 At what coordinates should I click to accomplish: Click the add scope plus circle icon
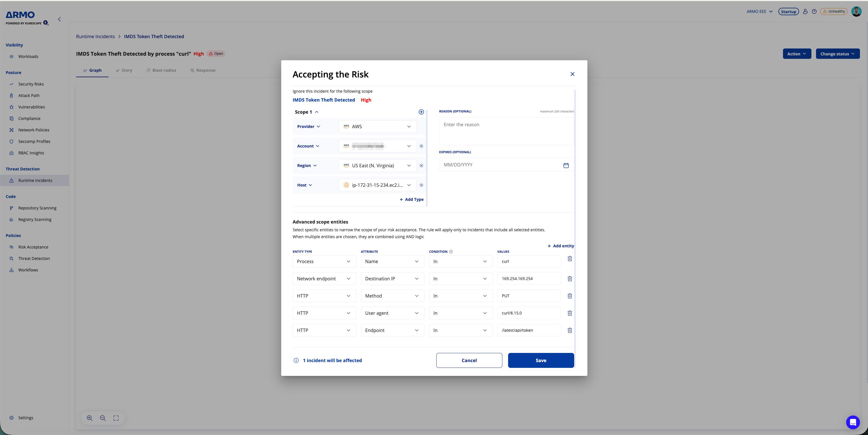point(421,112)
